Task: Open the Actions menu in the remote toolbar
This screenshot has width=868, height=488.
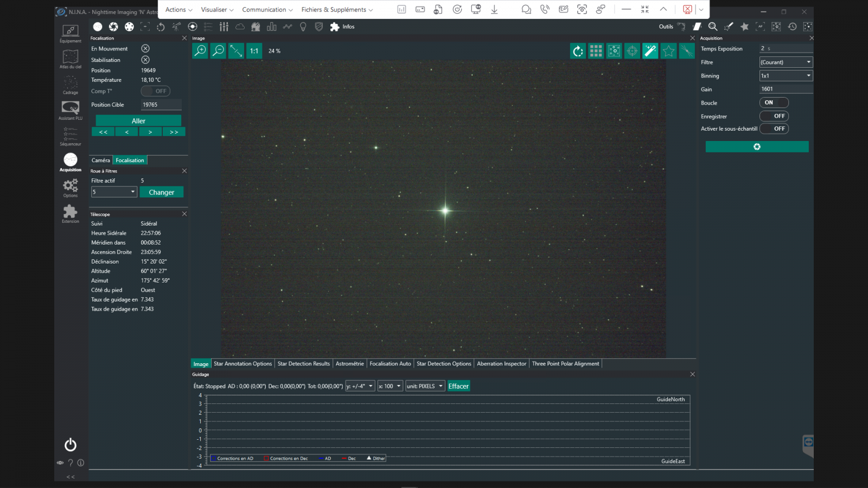Action: (178, 10)
